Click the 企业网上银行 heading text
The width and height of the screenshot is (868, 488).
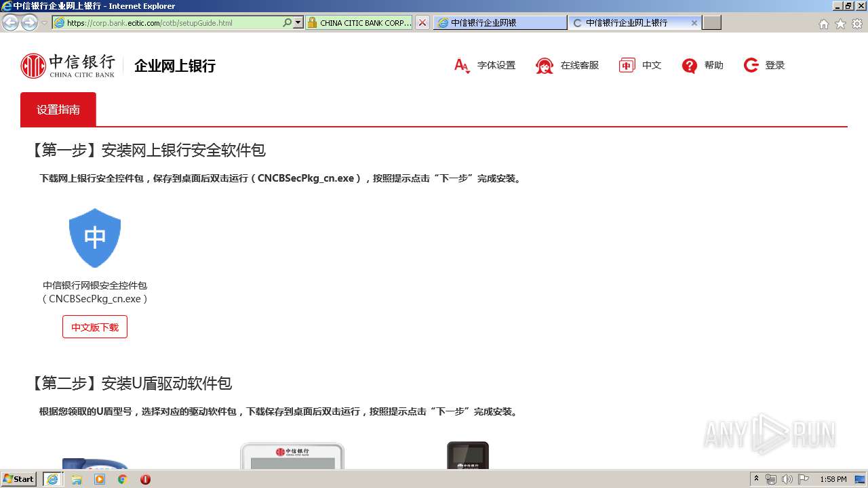[x=175, y=66]
